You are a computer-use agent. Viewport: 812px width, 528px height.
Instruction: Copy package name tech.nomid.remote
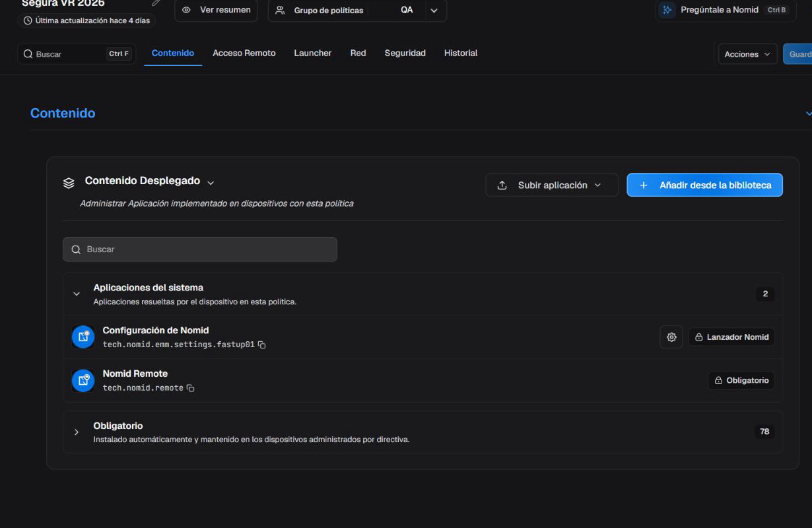click(x=191, y=388)
